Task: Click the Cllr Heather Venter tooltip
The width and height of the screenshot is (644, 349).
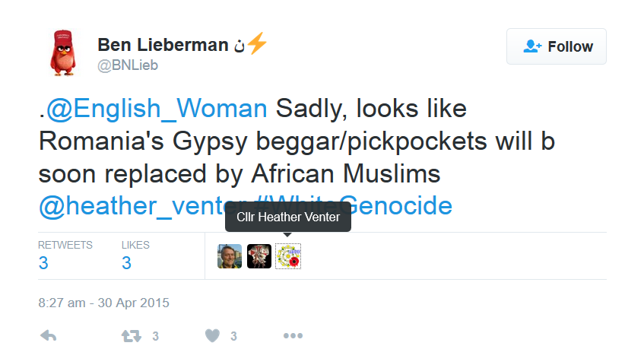Action: 288,219
